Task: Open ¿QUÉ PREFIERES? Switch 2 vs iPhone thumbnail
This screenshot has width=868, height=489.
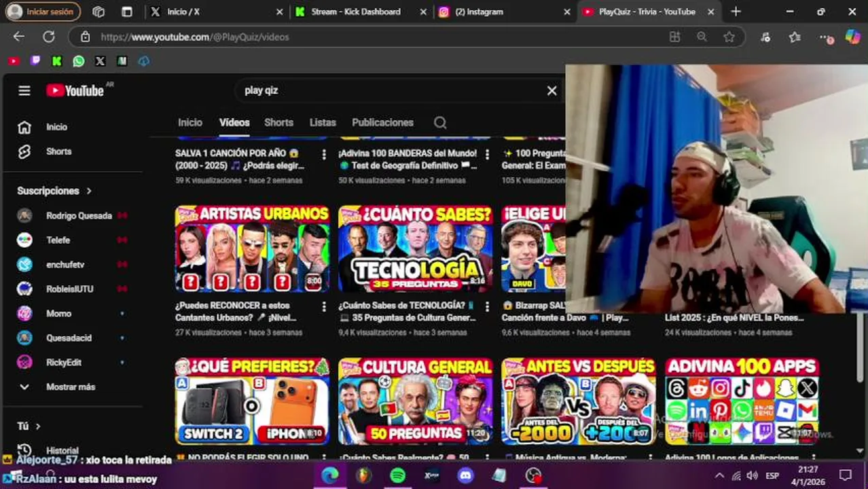Action: pyautogui.click(x=252, y=401)
